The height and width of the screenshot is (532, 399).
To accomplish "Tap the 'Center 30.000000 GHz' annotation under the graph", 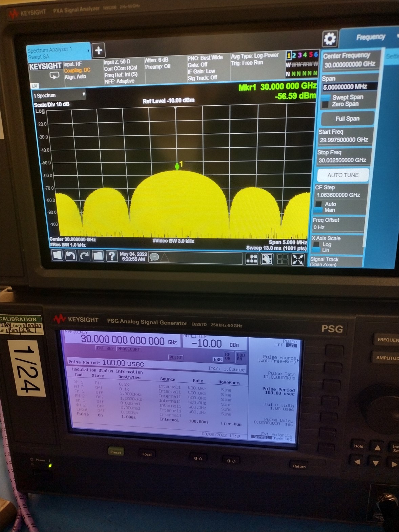I will 72,239.
